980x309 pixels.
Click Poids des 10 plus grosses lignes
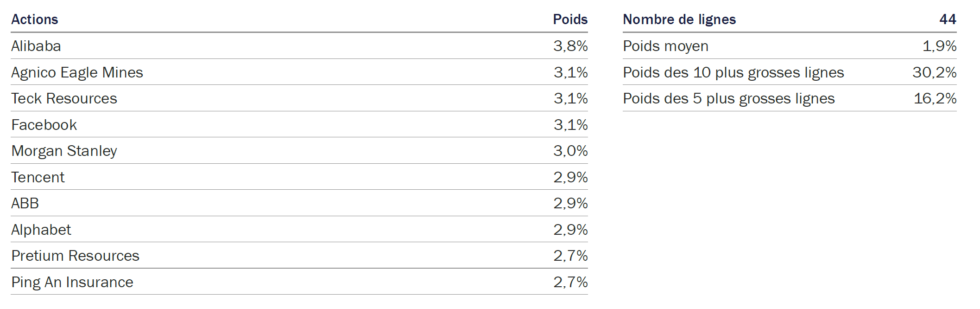pyautogui.click(x=733, y=72)
